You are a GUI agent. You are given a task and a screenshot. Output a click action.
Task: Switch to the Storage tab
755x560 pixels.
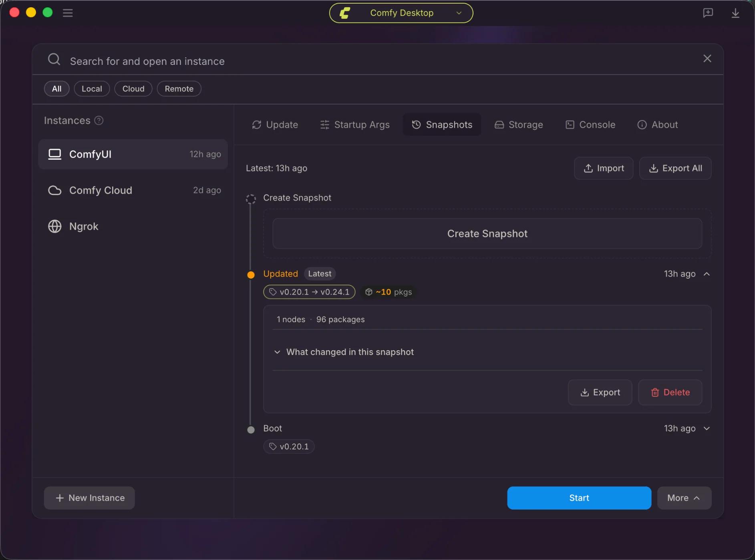coord(519,124)
